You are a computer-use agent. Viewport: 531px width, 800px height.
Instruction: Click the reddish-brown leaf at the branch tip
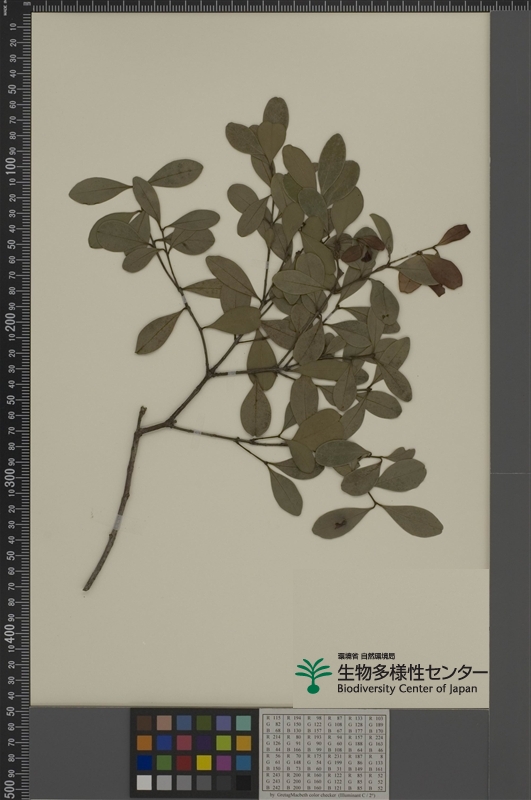pos(453,235)
